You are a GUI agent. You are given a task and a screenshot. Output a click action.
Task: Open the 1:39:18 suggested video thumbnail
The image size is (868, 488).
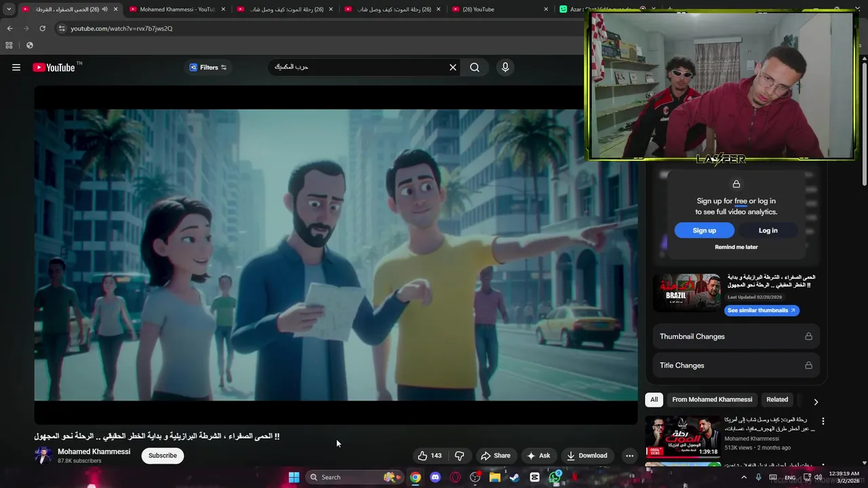(682, 436)
